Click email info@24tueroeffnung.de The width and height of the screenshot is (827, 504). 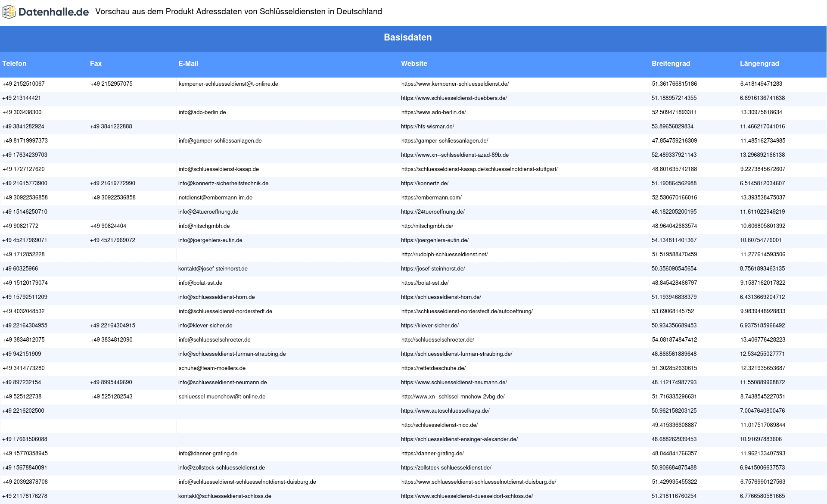(208, 212)
